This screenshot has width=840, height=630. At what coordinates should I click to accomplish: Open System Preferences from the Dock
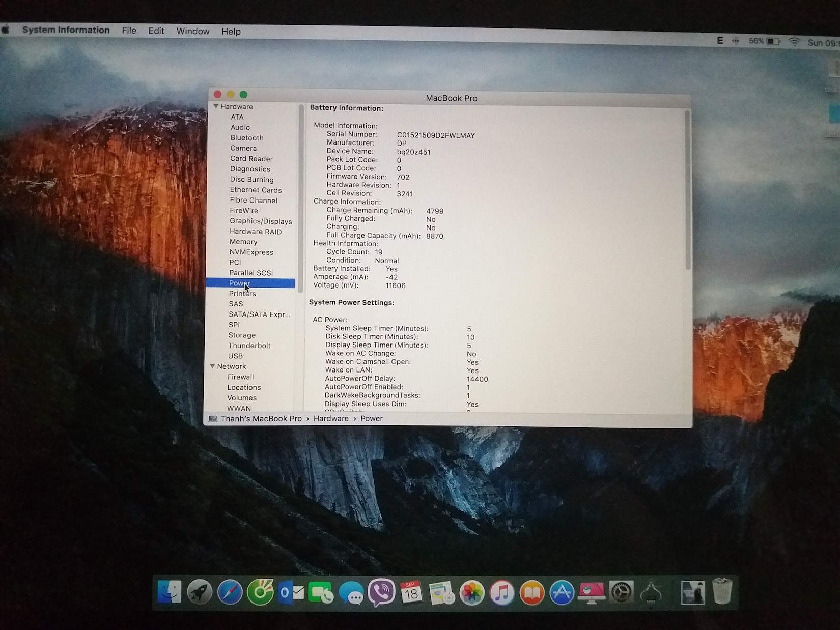622,592
